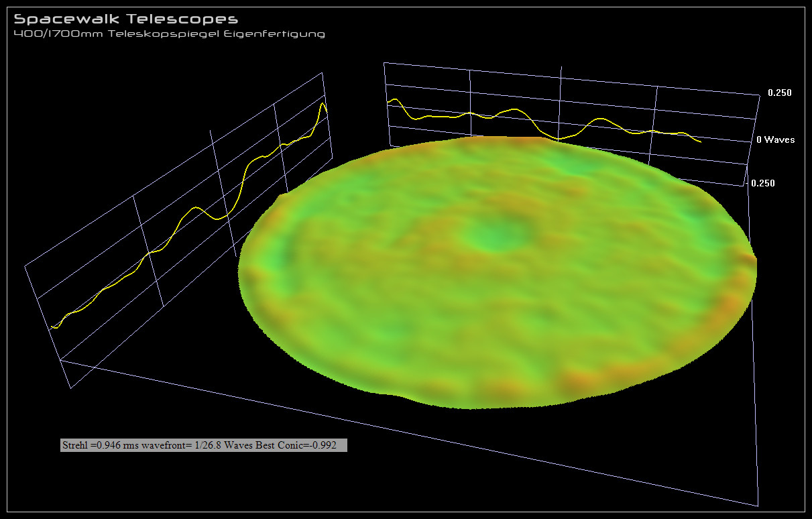Click the lower -0.250 scale label

[762, 182]
